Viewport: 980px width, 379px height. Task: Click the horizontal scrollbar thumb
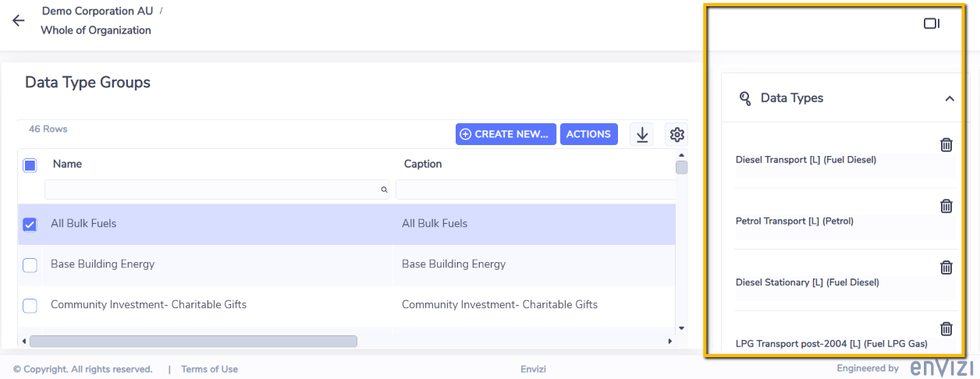pyautogui.click(x=194, y=341)
